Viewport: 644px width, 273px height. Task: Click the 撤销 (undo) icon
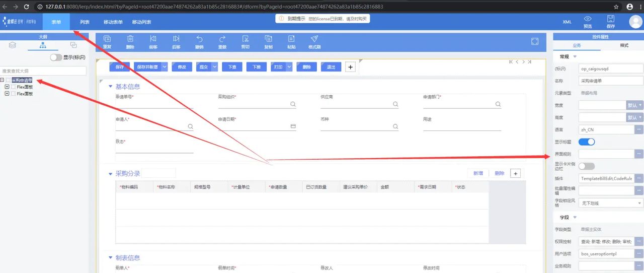[199, 39]
